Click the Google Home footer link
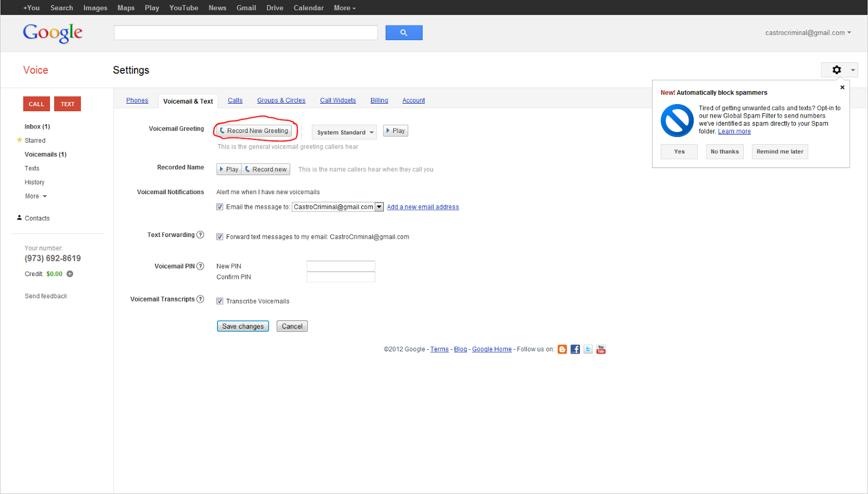This screenshot has height=494, width=868. 492,349
